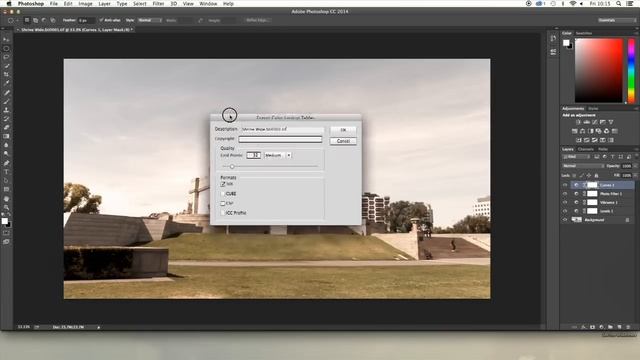Open macOS Spotlight search
This screenshot has width=640, height=360.
click(x=619, y=4)
